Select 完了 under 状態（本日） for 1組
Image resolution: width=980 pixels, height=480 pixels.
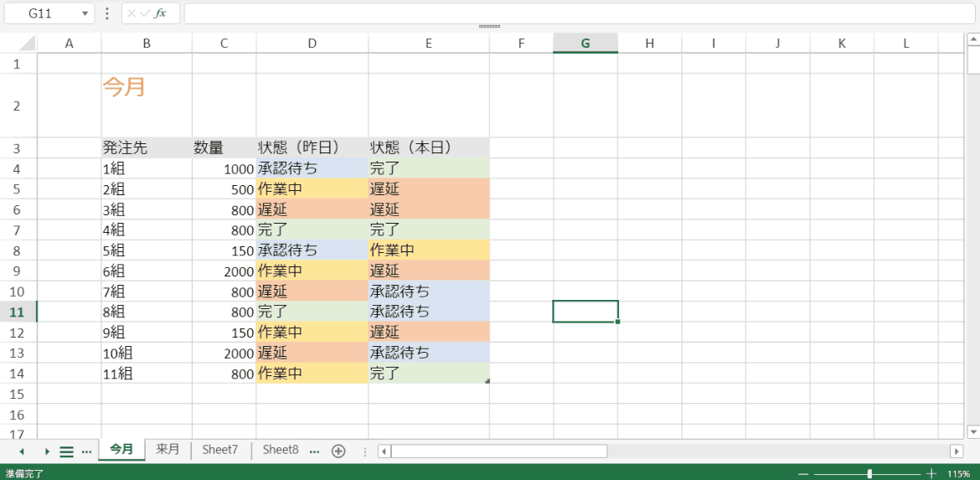(x=429, y=168)
